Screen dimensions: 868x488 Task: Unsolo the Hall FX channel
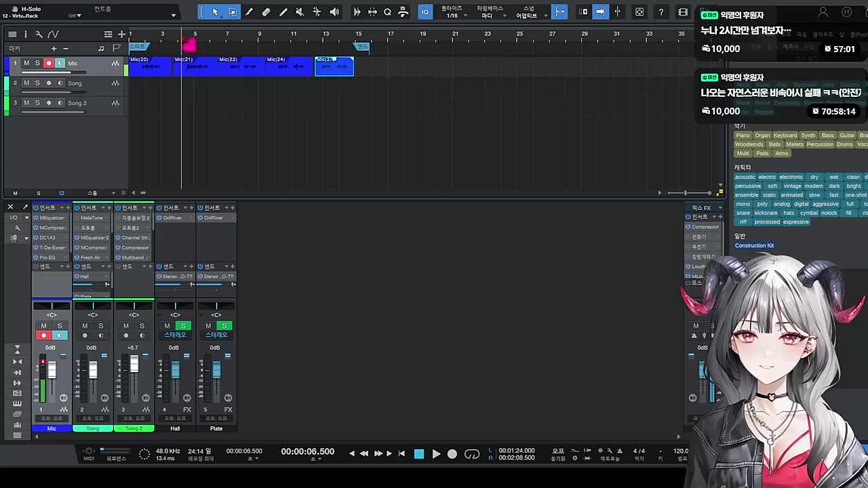pyautogui.click(x=183, y=326)
